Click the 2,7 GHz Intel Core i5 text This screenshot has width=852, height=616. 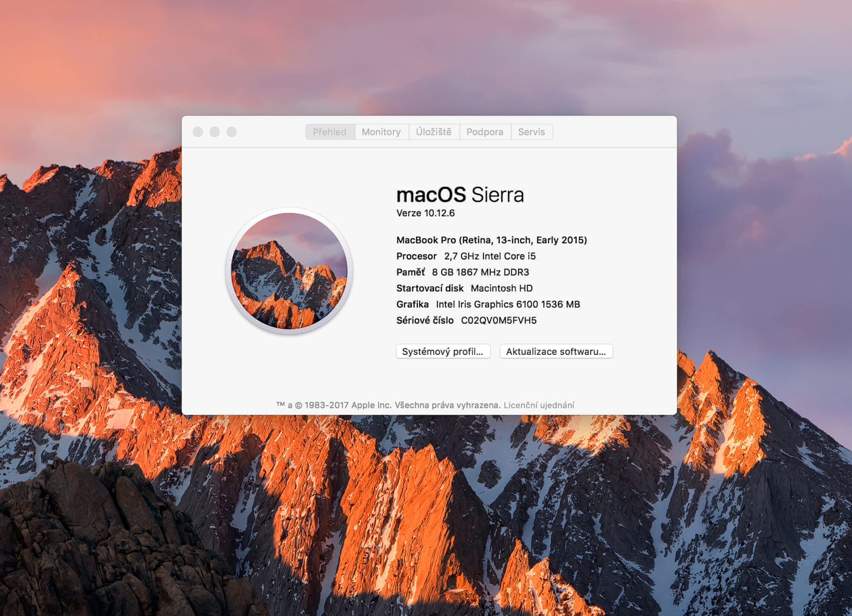click(x=490, y=256)
